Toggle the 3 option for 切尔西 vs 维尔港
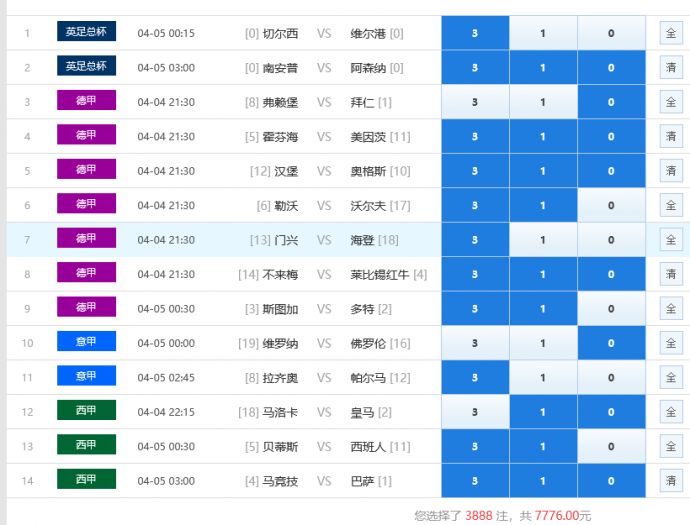690x525 pixels. 474,33
